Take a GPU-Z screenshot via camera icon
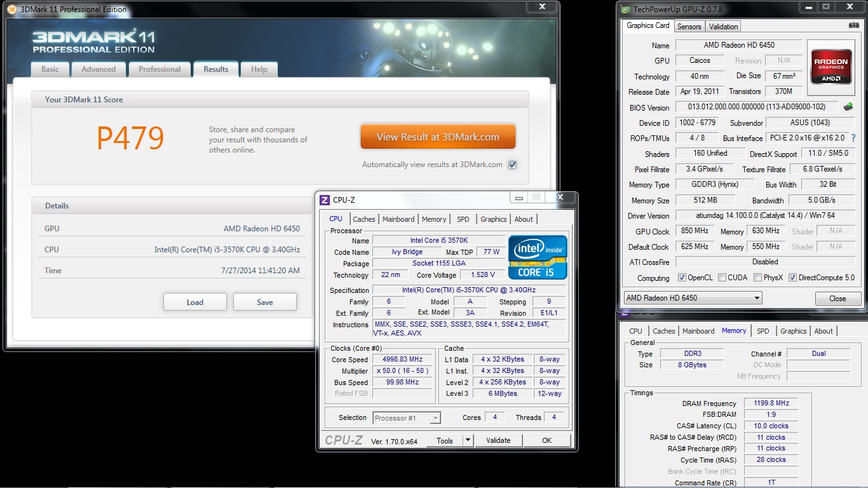 click(853, 25)
